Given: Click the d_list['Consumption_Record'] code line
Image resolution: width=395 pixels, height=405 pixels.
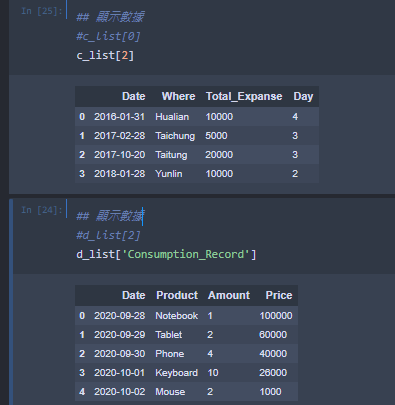Looking at the screenshot, I should [166, 254].
